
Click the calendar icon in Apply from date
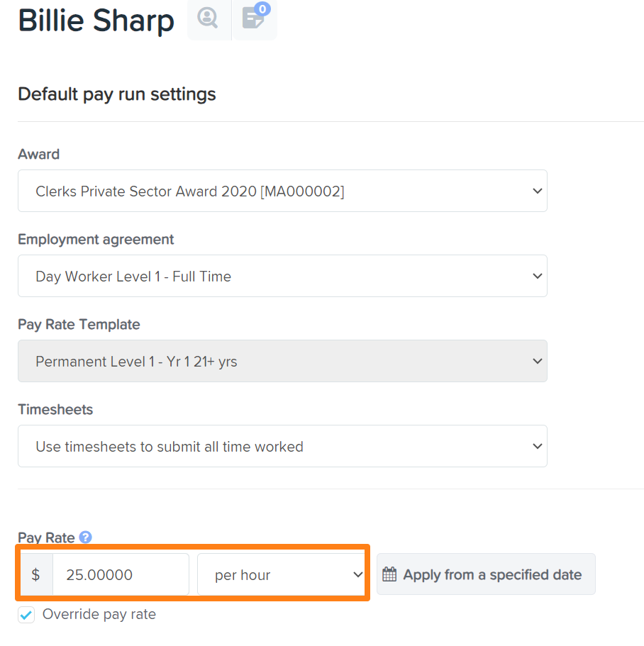pyautogui.click(x=389, y=574)
